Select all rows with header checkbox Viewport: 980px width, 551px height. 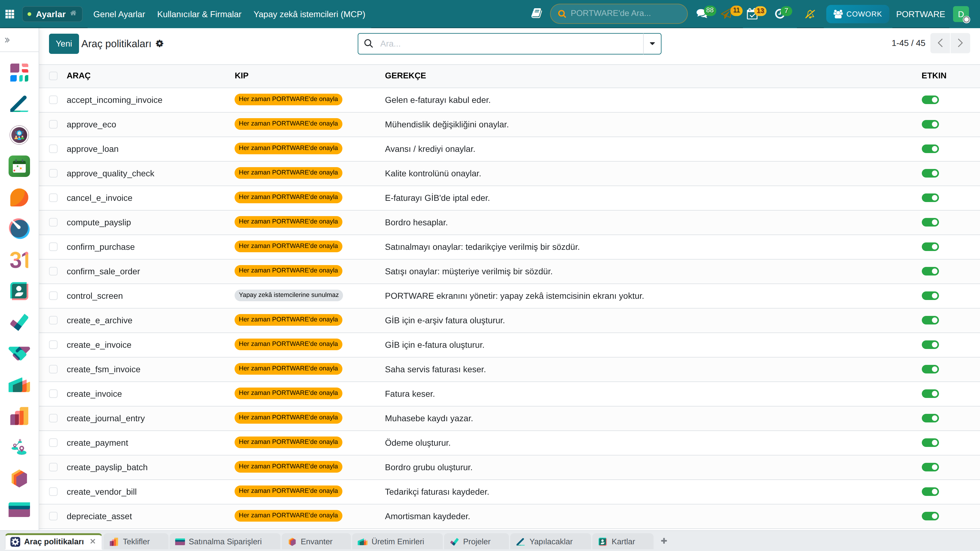click(x=53, y=76)
